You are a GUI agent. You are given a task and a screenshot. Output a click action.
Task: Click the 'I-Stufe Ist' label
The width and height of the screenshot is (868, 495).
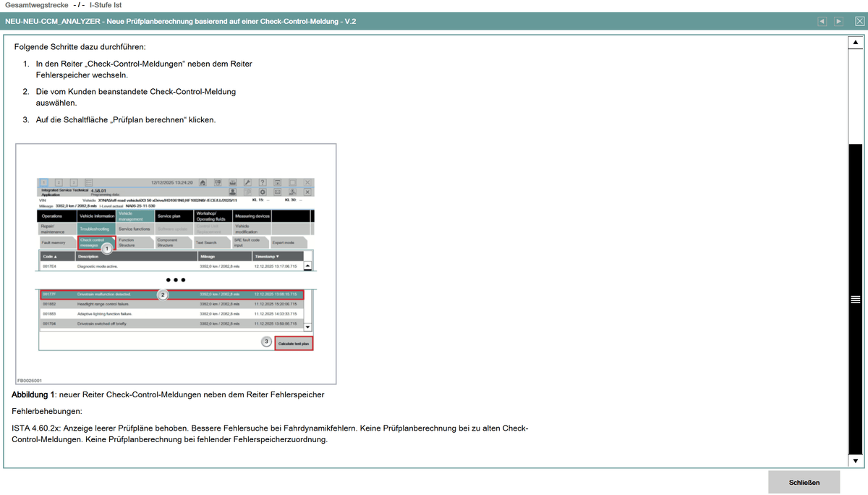[x=106, y=5]
